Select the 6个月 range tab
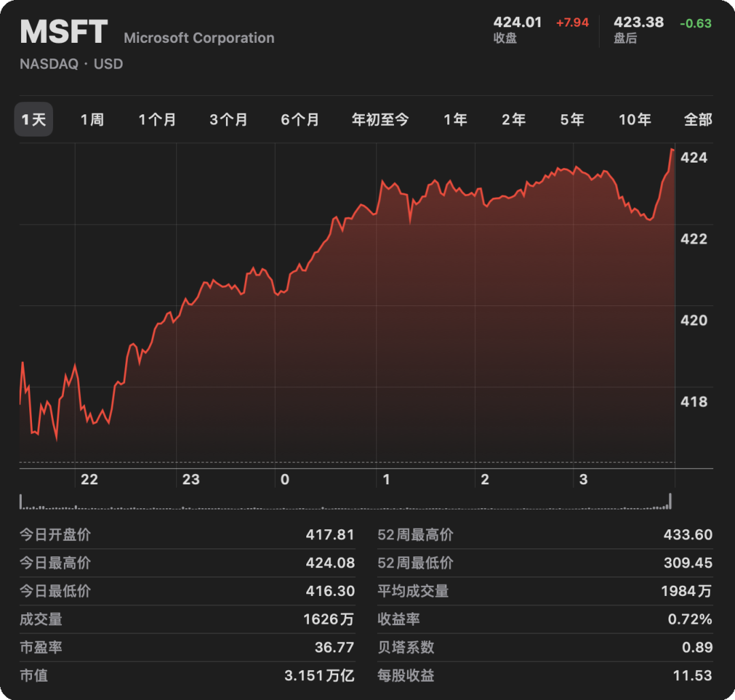Screen dimensions: 735x700 click(x=299, y=120)
